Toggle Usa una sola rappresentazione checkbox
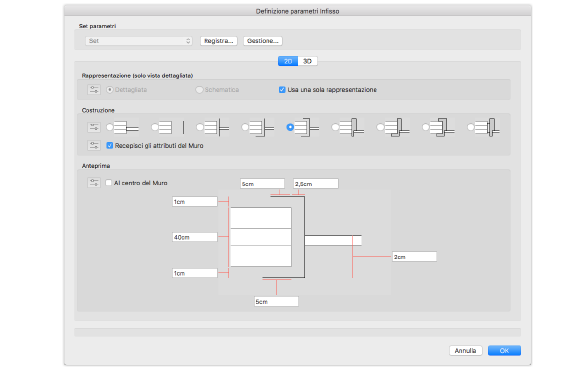Image resolution: width=574 pixels, height=373 pixels. tap(282, 90)
